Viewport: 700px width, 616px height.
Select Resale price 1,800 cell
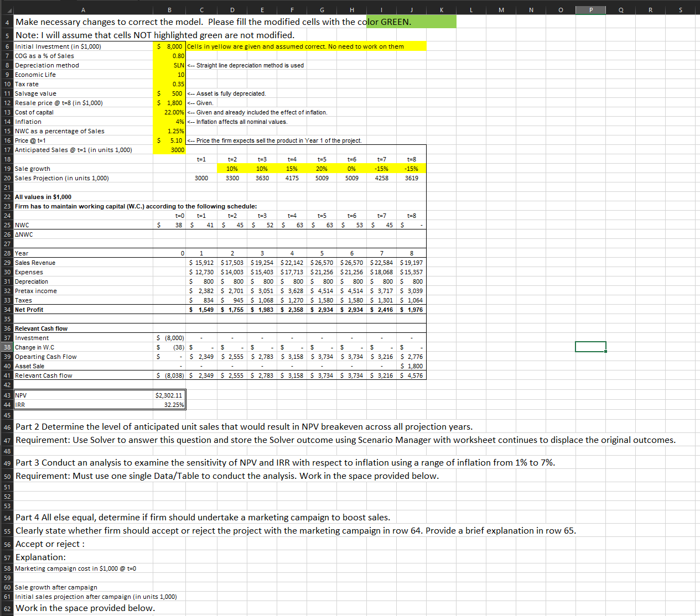coord(169,103)
